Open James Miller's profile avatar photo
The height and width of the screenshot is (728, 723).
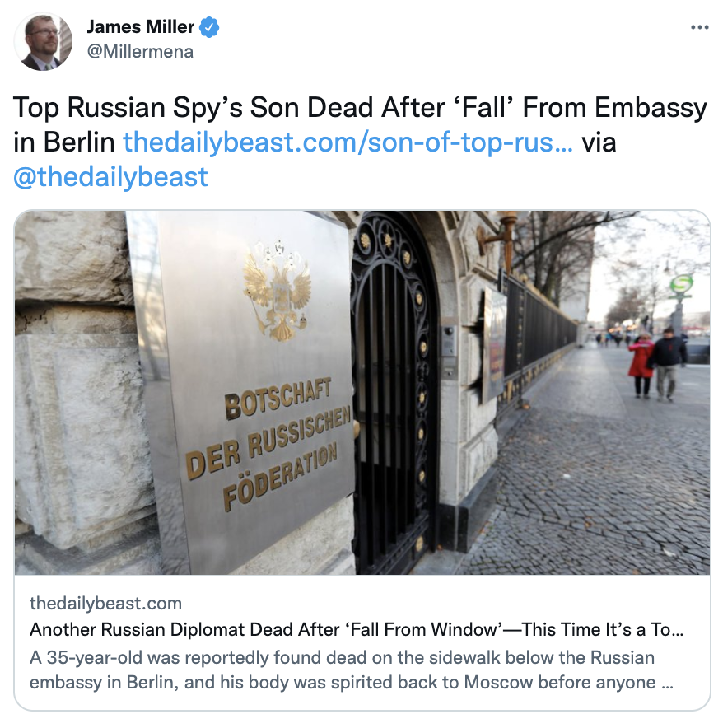pos(43,41)
